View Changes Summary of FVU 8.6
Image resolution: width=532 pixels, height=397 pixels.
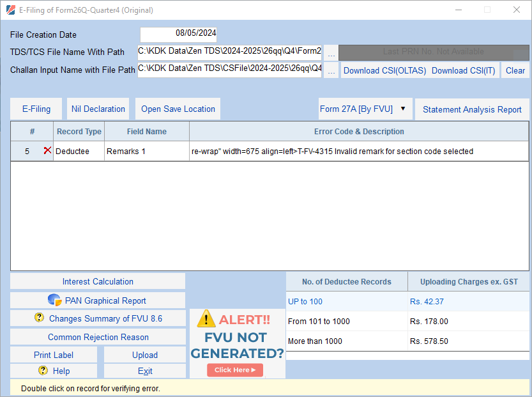coord(98,318)
